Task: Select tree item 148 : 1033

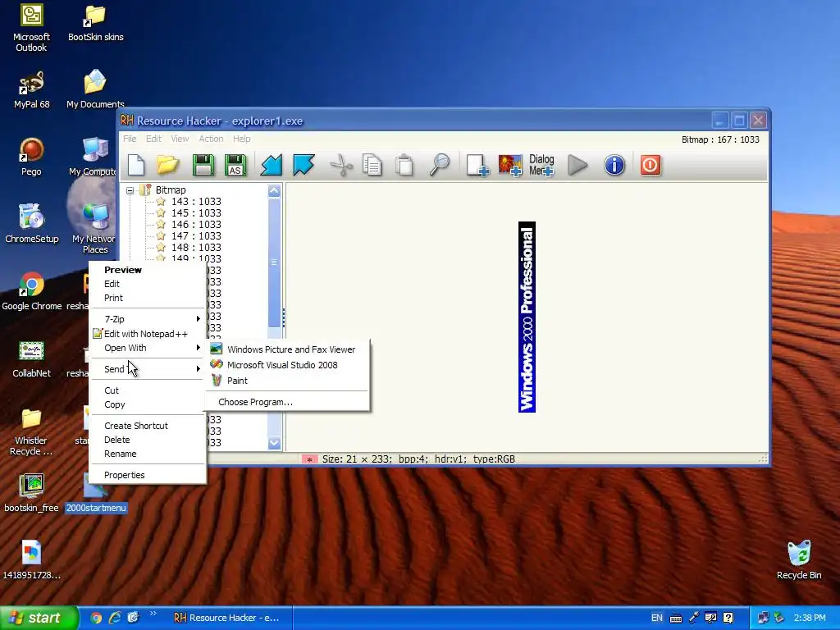Action: (196, 248)
